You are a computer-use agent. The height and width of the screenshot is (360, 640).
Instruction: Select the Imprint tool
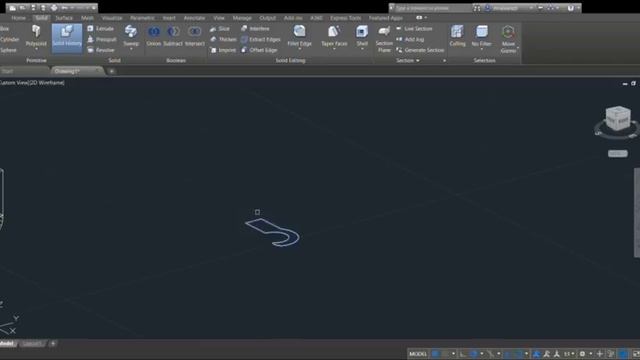click(223, 50)
